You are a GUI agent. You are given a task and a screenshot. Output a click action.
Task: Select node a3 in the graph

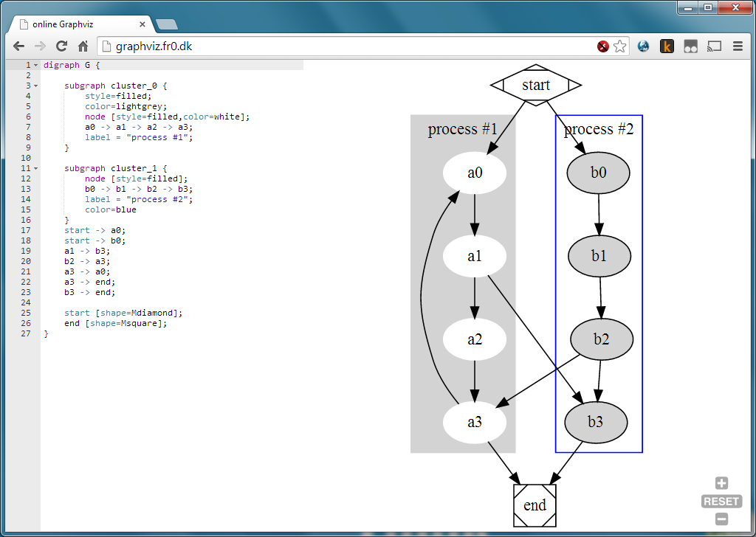click(475, 423)
